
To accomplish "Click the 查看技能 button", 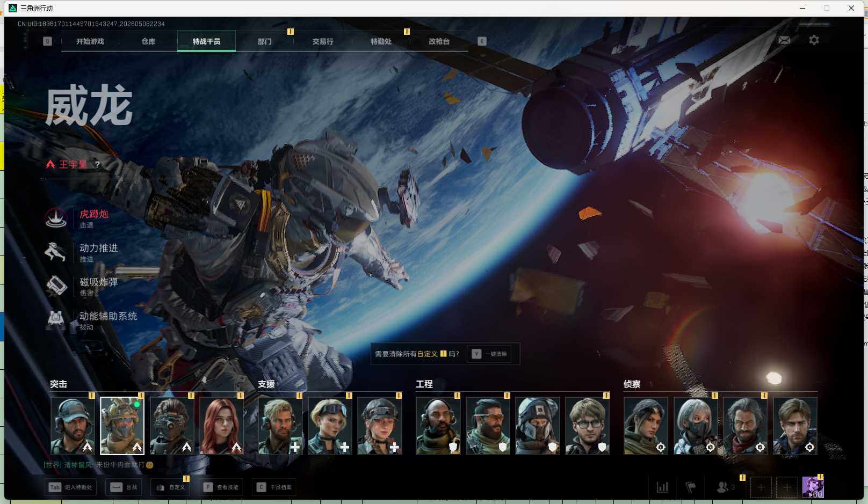I will click(x=221, y=487).
